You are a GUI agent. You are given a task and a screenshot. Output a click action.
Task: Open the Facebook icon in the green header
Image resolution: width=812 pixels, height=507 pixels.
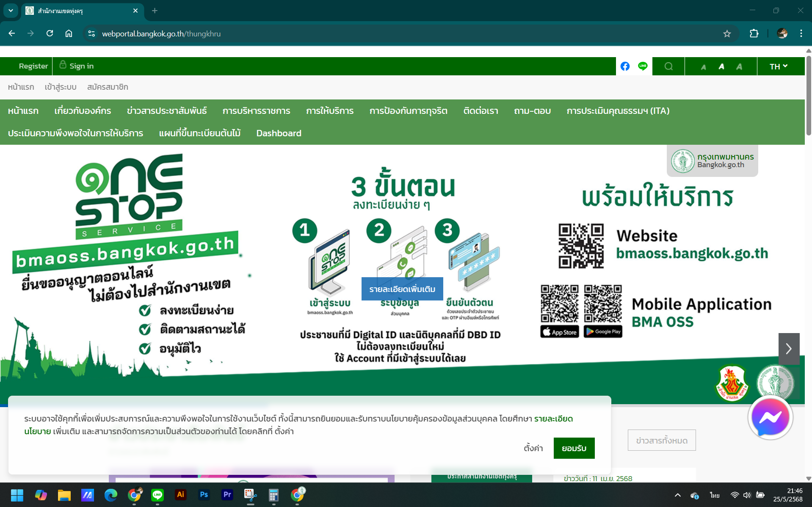tap(625, 66)
